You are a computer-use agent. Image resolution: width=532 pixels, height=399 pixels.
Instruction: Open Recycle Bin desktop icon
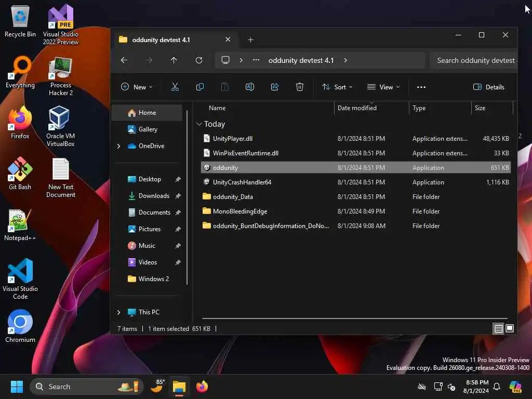click(20, 21)
